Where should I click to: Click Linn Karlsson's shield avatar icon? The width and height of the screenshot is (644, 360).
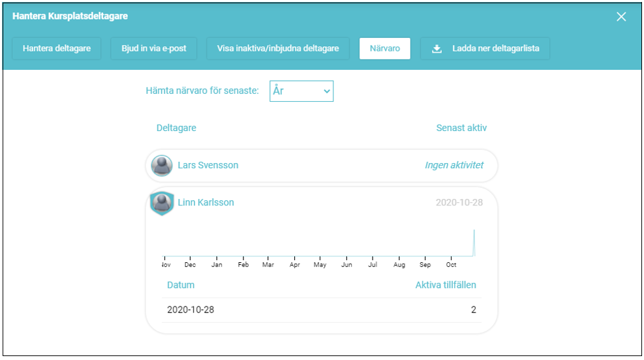pos(162,203)
